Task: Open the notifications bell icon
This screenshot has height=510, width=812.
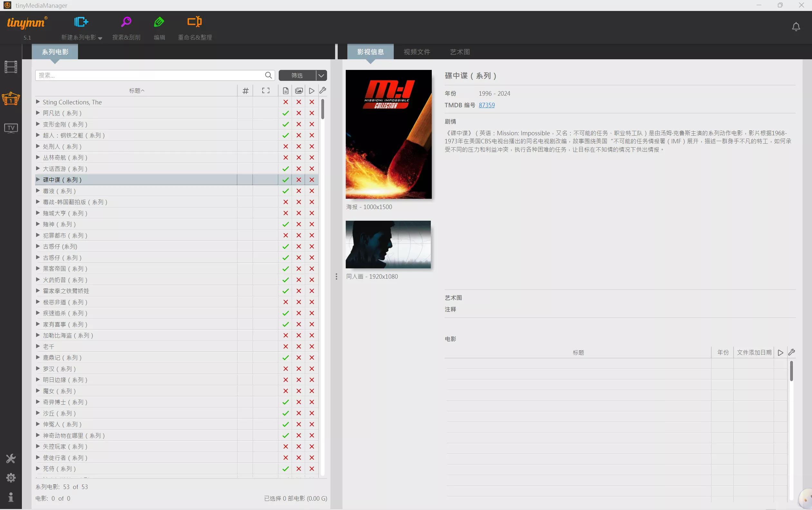Action: coord(796,27)
